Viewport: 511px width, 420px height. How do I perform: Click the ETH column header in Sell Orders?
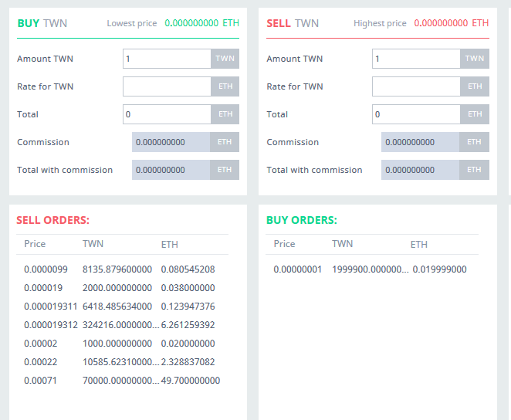(170, 245)
